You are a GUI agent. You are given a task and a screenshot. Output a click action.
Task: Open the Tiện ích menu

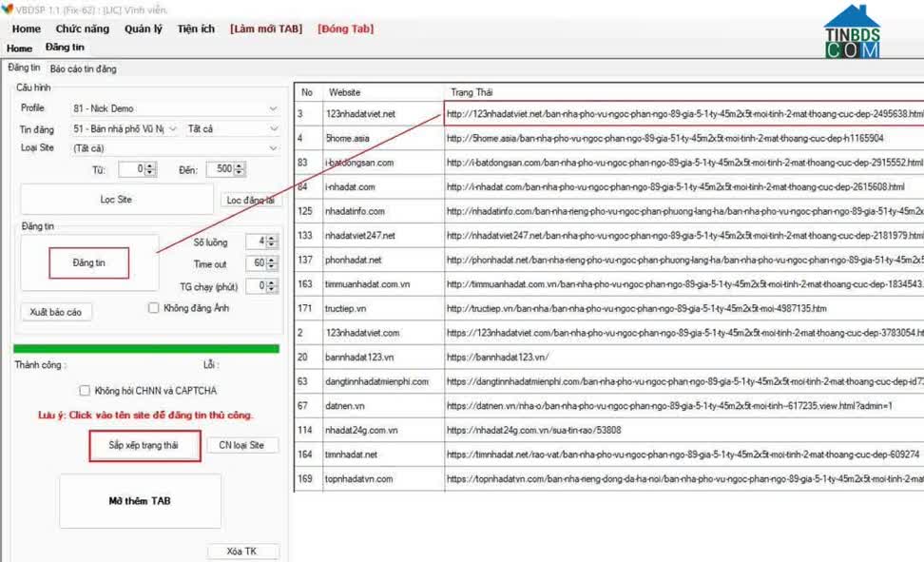196,29
